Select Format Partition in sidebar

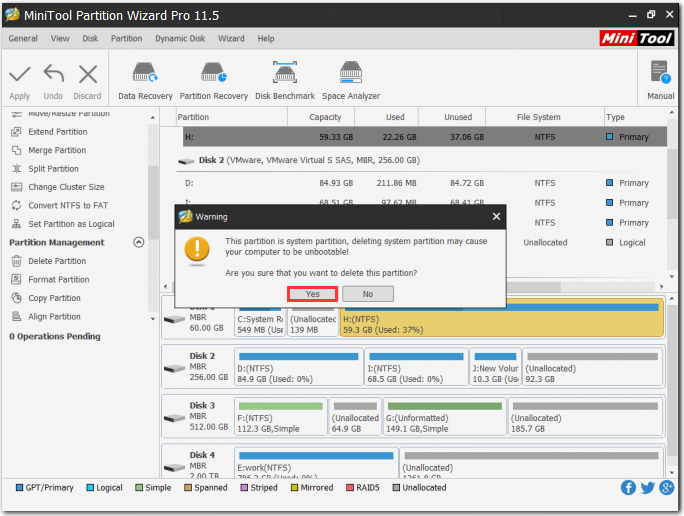58,280
